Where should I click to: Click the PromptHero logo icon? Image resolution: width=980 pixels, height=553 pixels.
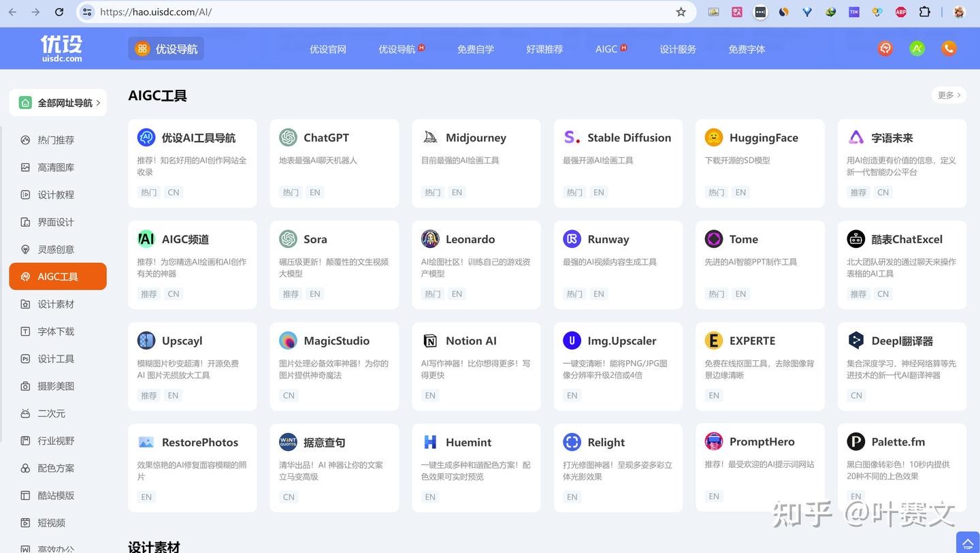714,441
